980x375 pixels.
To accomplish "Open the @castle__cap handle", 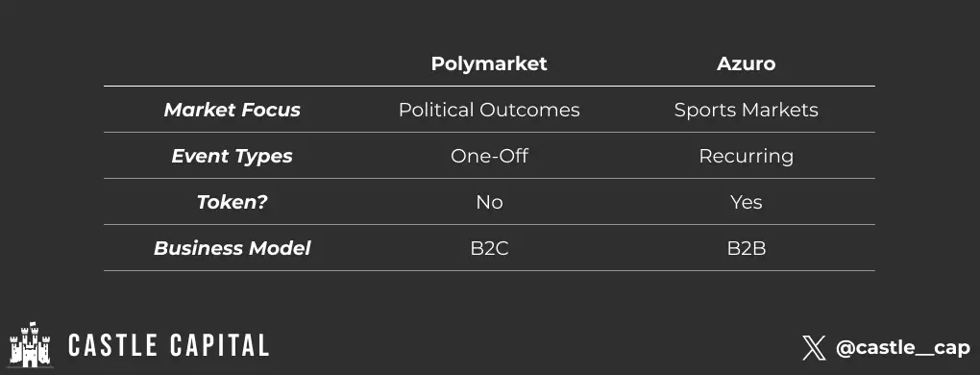I will pos(902,348).
